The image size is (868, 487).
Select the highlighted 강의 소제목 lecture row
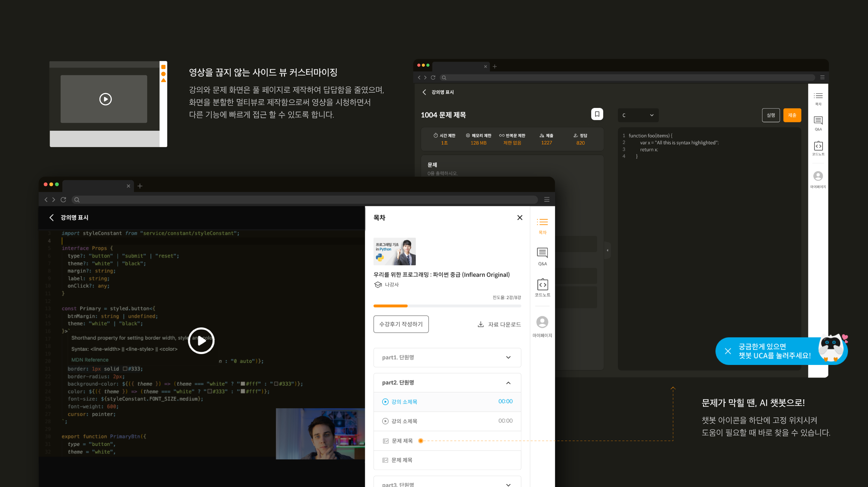447,402
